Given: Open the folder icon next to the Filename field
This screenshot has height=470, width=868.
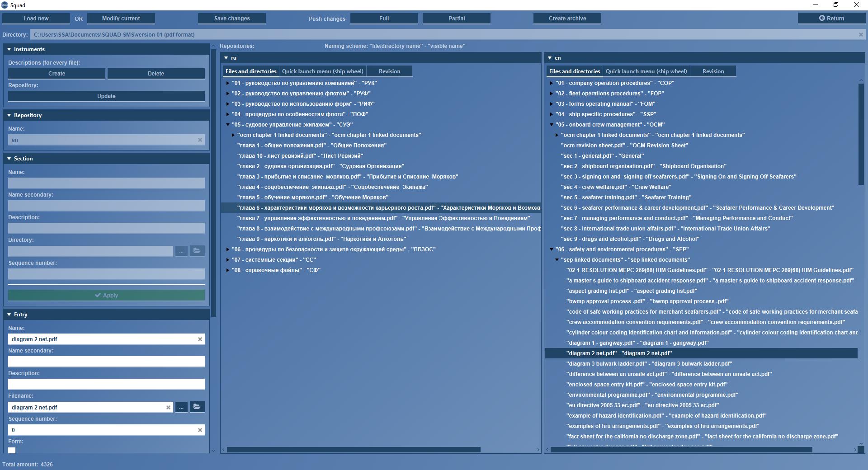Looking at the screenshot, I should (197, 407).
